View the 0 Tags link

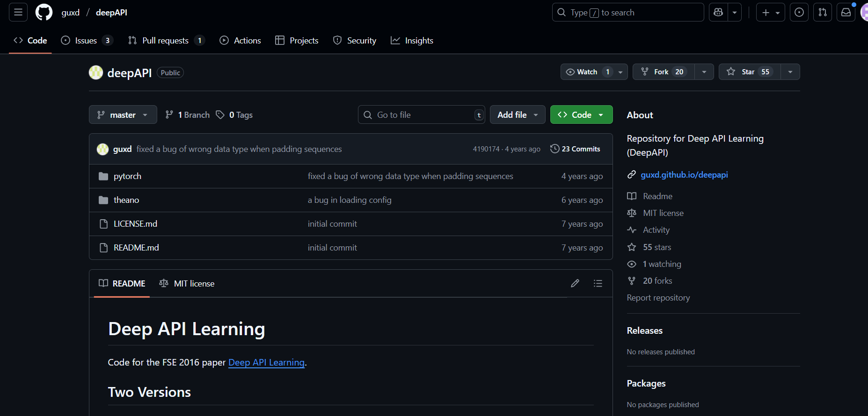[234, 115]
